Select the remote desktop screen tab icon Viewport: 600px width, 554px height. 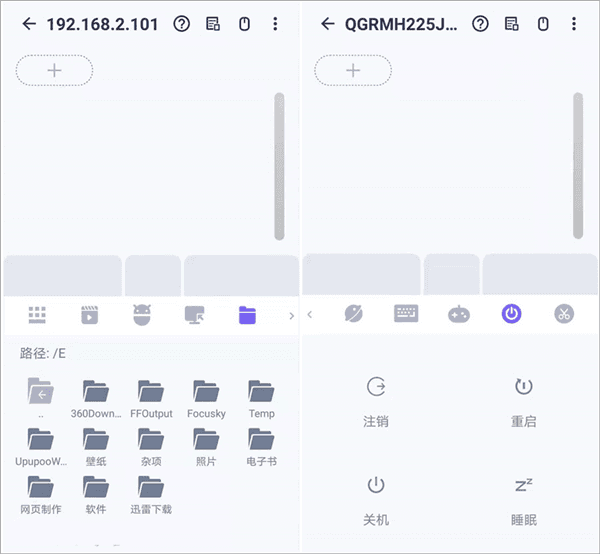(x=194, y=315)
